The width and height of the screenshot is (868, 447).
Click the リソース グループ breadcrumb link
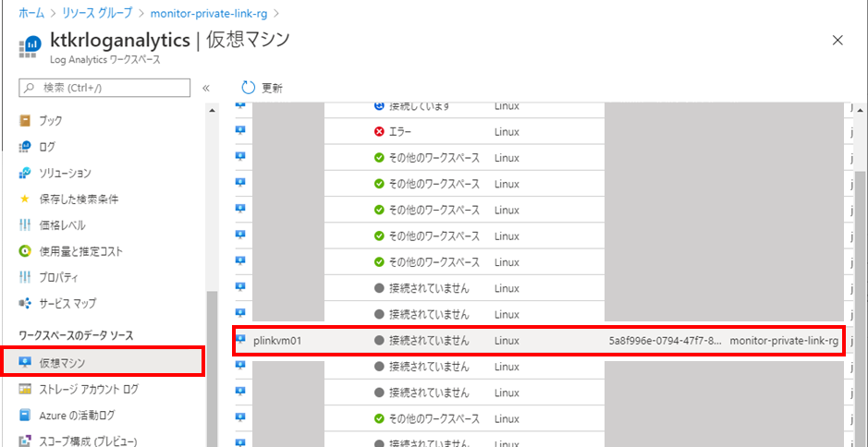(x=99, y=13)
